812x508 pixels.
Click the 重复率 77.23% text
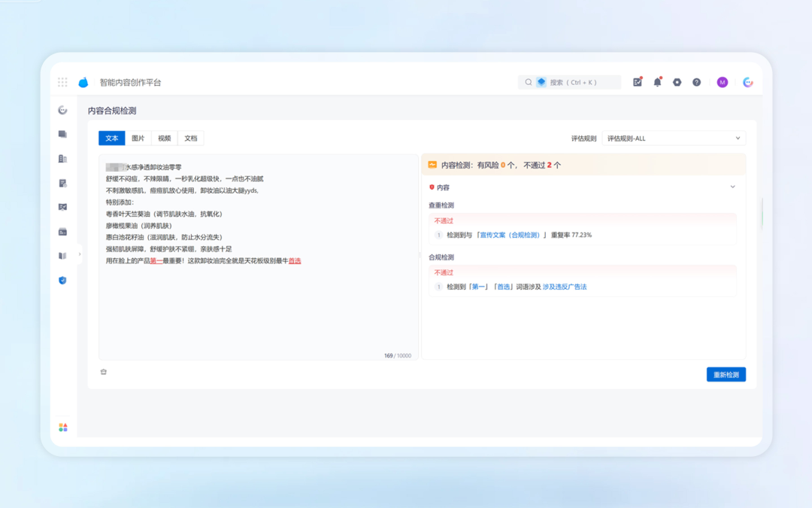click(571, 235)
